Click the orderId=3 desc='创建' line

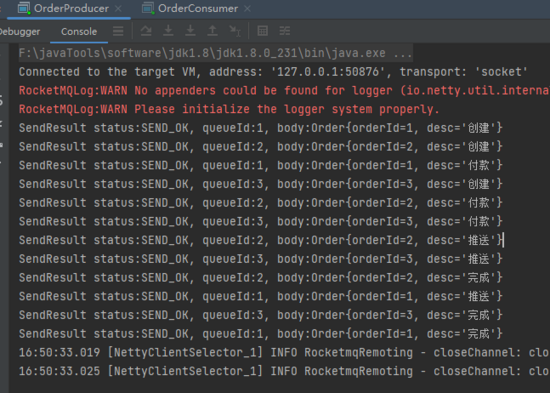click(261, 184)
